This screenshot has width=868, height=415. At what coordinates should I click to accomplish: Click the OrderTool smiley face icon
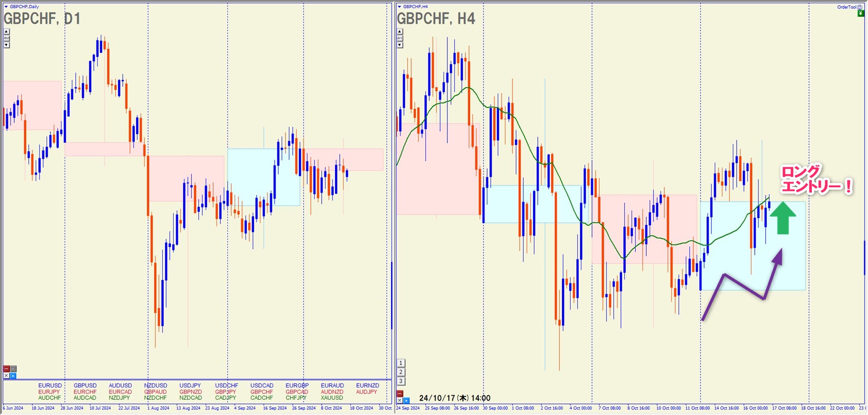(x=859, y=7)
